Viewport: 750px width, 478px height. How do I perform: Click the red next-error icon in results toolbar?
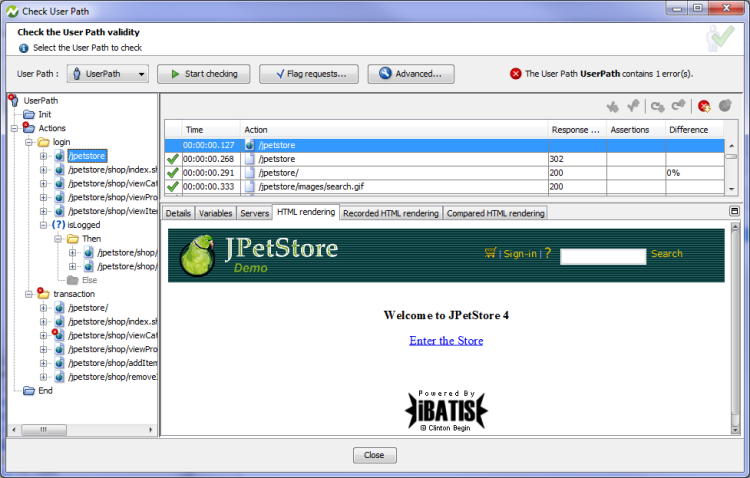[704, 105]
